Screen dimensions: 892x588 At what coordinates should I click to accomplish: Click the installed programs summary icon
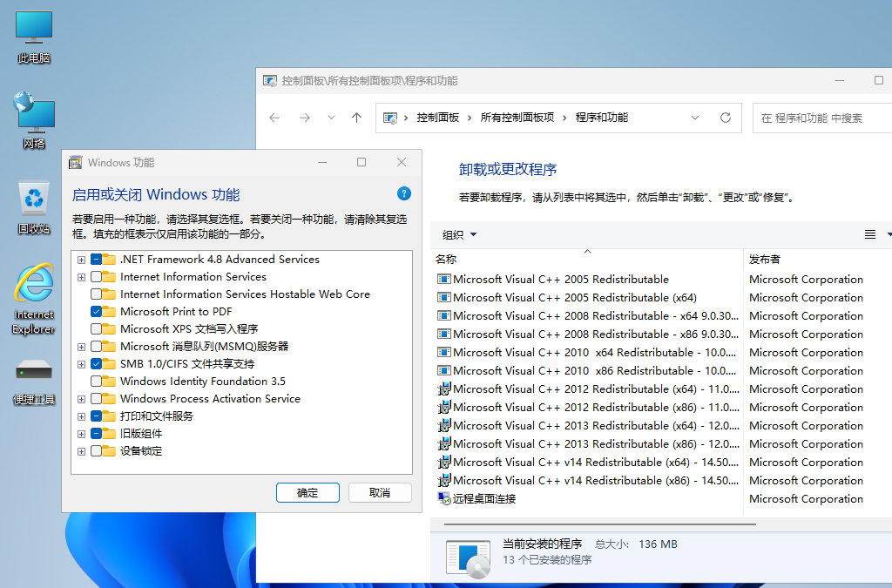[468, 558]
